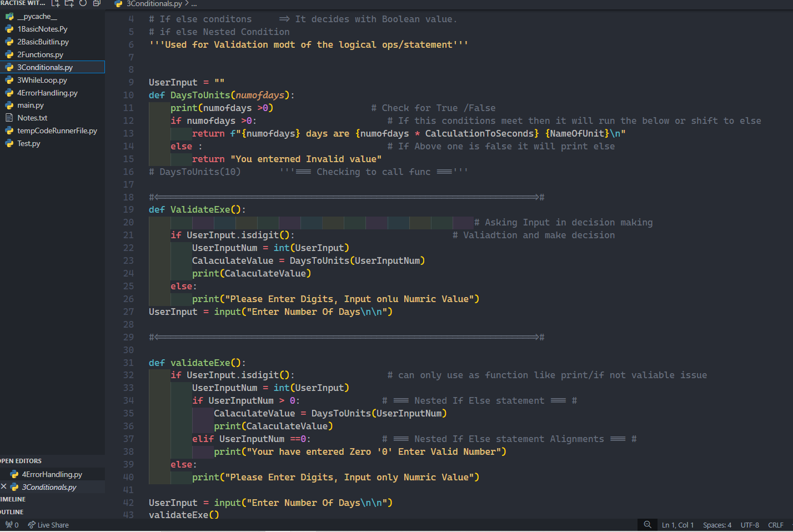
Task: Click the Ln 1, Col 1 indicator
Action: 677,525
